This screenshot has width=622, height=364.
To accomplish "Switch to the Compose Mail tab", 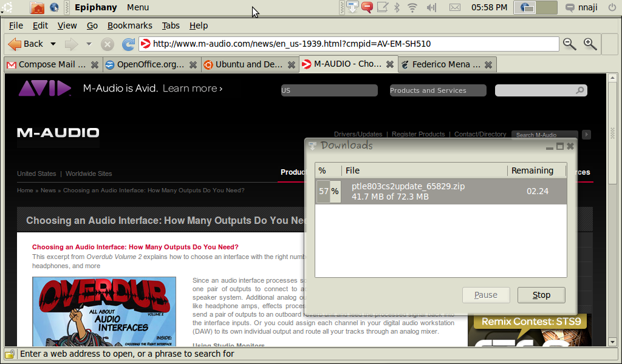I will click(53, 64).
